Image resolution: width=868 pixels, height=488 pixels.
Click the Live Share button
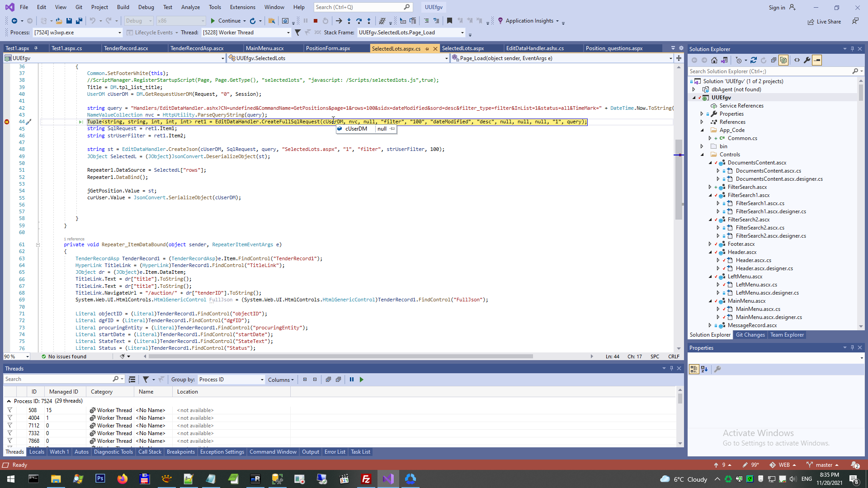pos(825,22)
